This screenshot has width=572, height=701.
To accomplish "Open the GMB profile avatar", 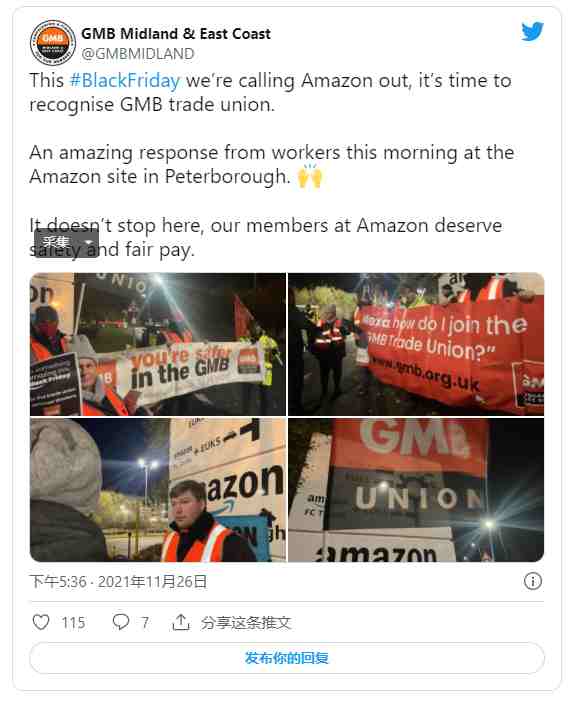I will 52,43.
